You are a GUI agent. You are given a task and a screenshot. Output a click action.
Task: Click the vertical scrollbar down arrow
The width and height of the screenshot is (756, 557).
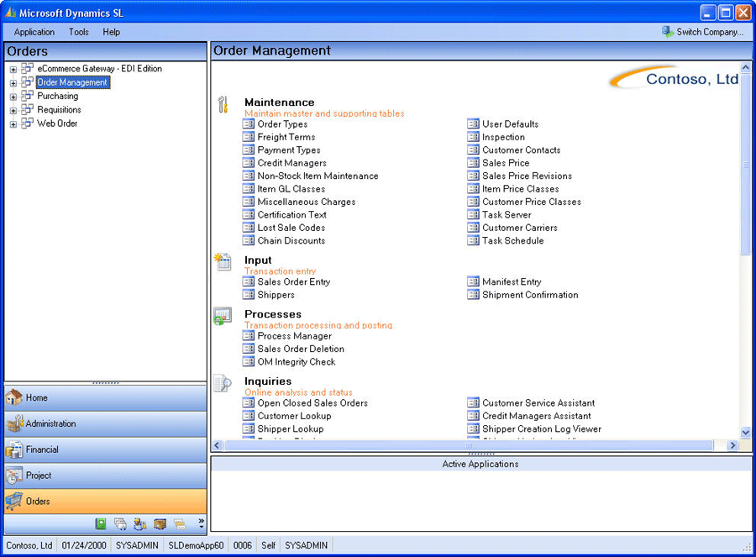pos(745,432)
